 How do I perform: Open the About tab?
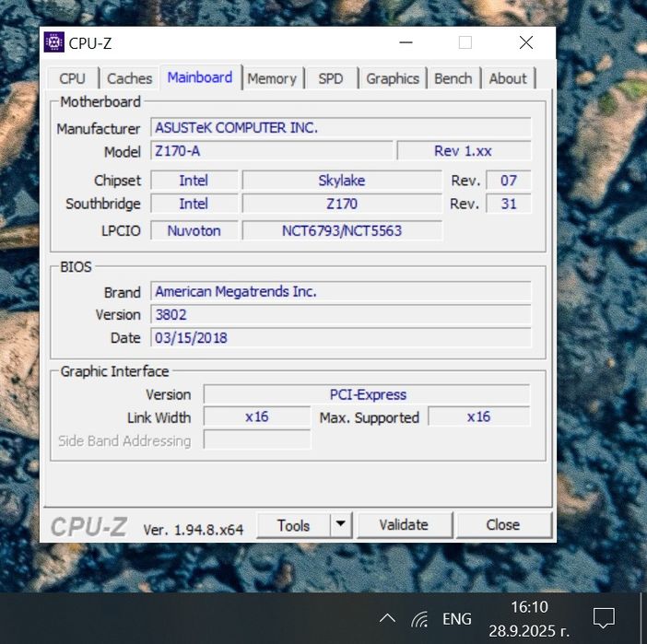coord(508,78)
